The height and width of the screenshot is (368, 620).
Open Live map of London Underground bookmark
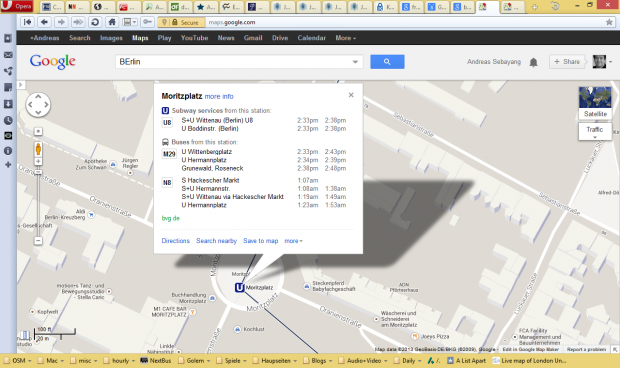point(529,360)
